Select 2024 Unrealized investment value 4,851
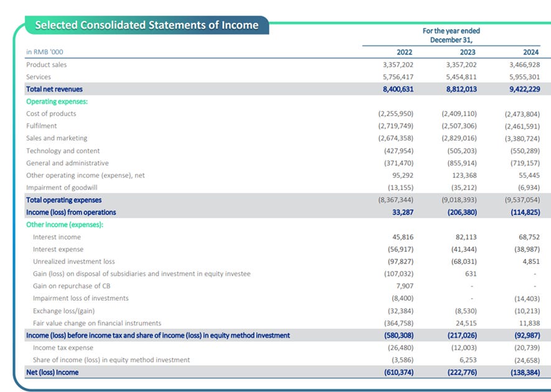 tap(531, 262)
